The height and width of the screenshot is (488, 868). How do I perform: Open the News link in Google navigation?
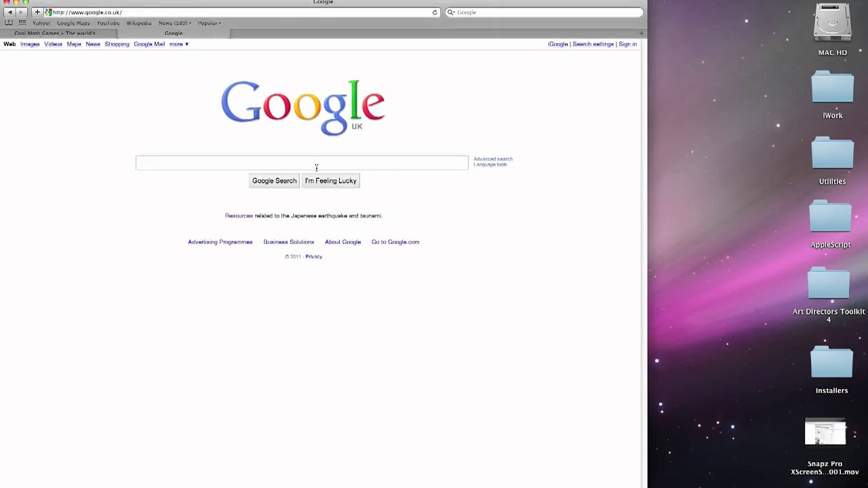tap(93, 44)
